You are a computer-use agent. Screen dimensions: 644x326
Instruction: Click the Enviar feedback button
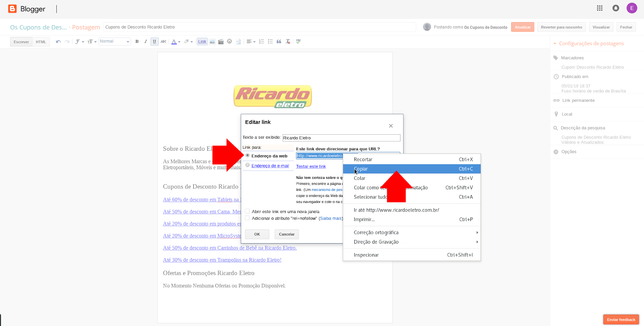pyautogui.click(x=621, y=320)
